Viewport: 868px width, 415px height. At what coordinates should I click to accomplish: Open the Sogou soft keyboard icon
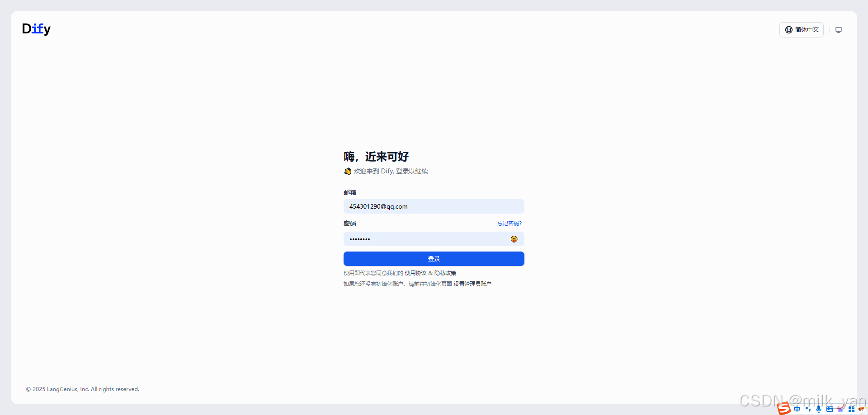pos(830,409)
